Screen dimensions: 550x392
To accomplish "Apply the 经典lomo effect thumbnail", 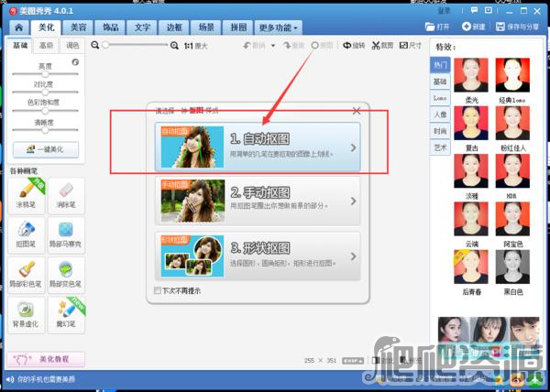I will tap(512, 75).
